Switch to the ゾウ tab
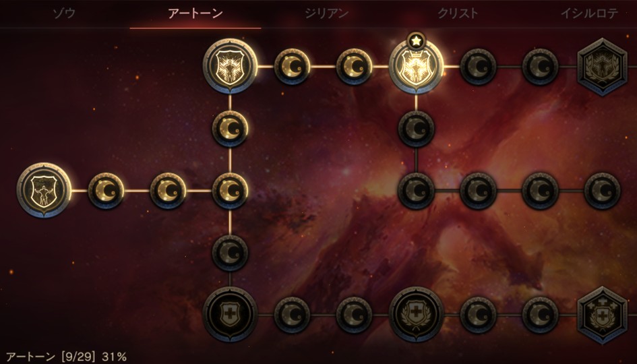 64,13
